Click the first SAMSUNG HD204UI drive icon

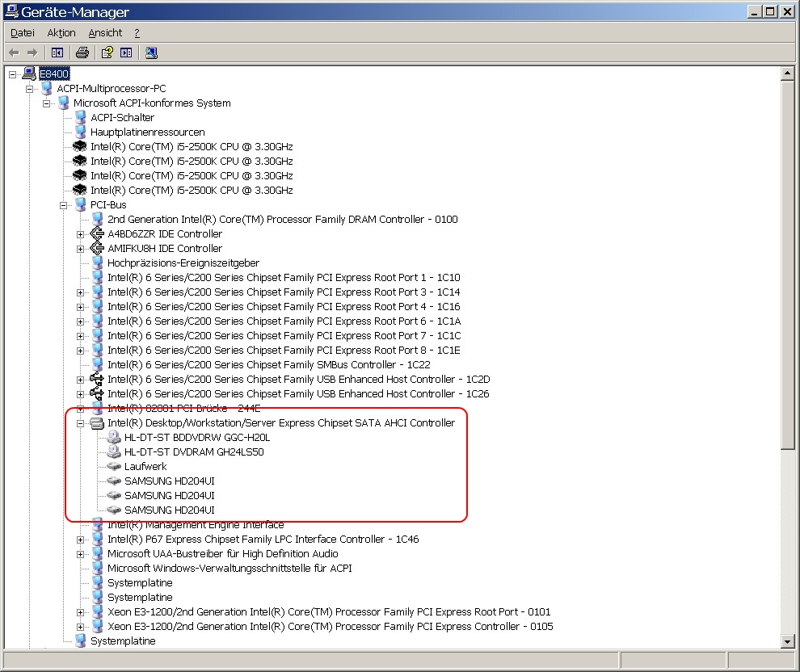tap(114, 481)
